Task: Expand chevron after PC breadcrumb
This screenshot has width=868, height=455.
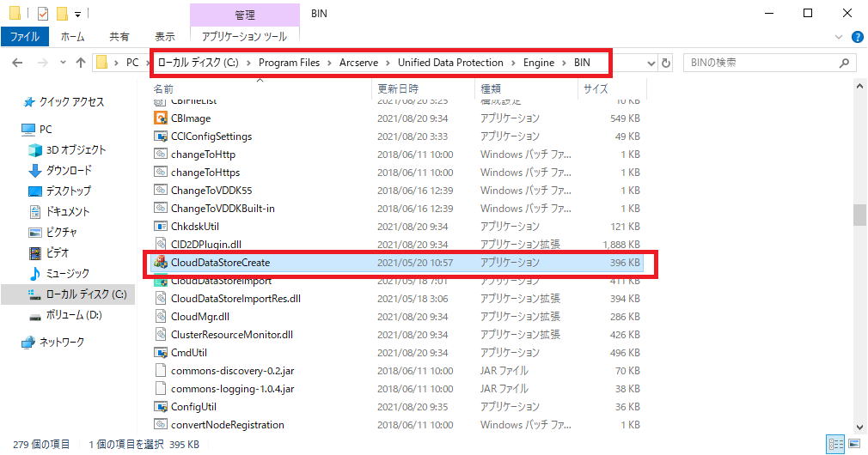Action: point(147,63)
